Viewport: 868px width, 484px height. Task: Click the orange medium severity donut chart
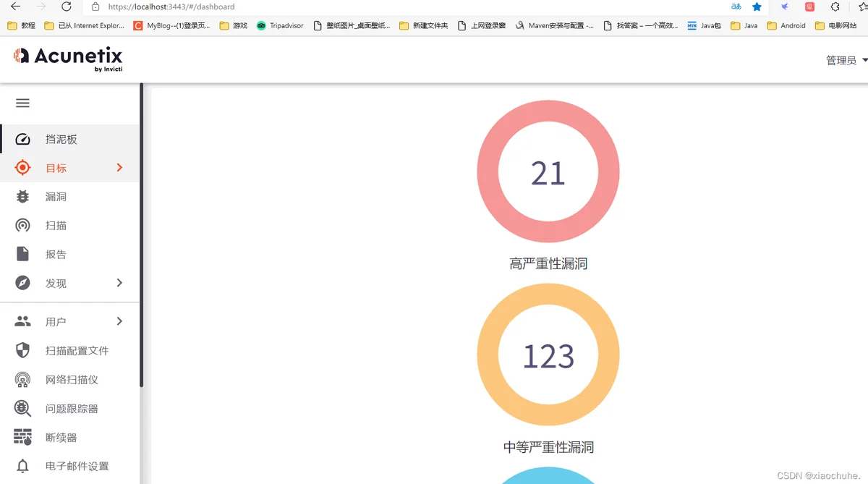548,354
